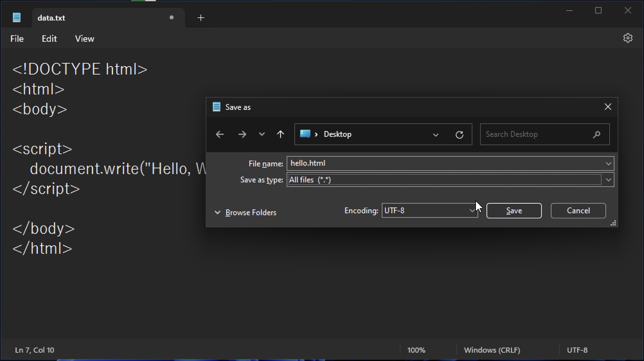This screenshot has width=644, height=361.
Task: Cancel the Save as dialog
Action: [x=578, y=211]
